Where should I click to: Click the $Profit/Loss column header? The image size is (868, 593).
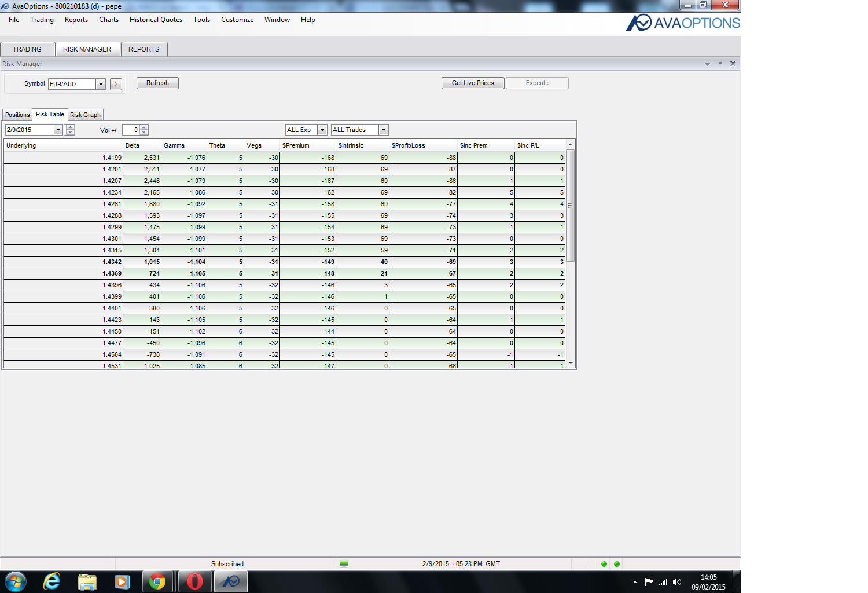click(424, 145)
